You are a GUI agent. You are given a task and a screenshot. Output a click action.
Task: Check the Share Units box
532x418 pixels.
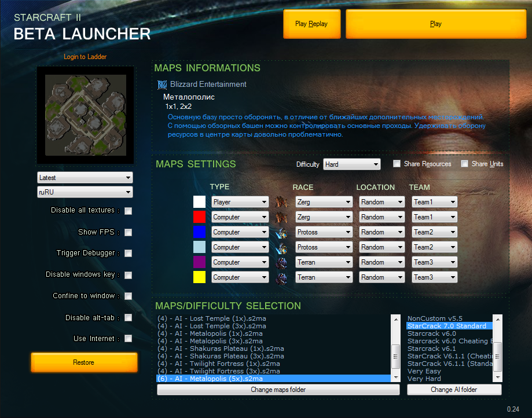tap(464, 164)
